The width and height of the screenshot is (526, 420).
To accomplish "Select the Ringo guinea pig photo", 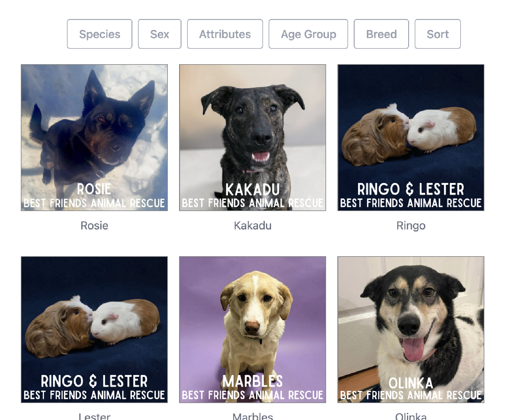I will click(411, 138).
